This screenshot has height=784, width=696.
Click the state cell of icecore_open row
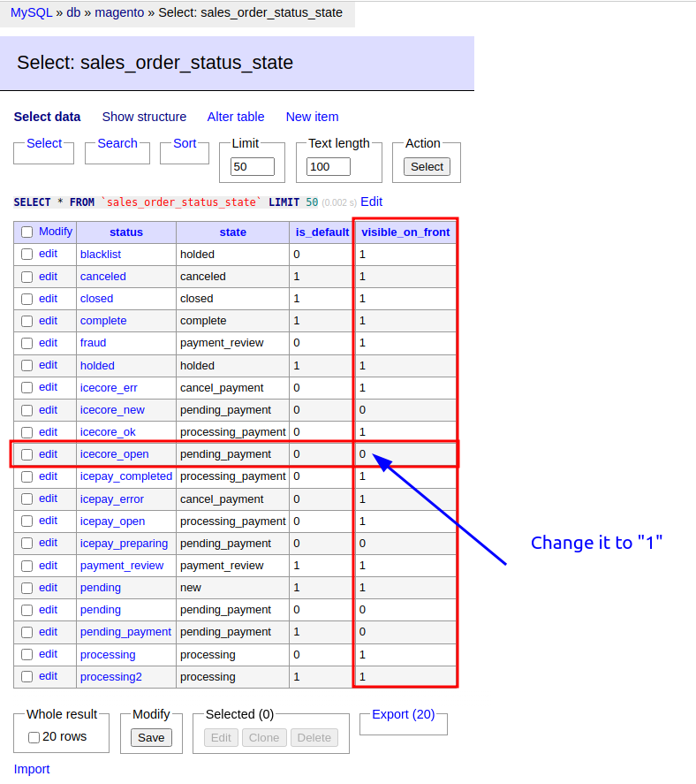pyautogui.click(x=233, y=454)
